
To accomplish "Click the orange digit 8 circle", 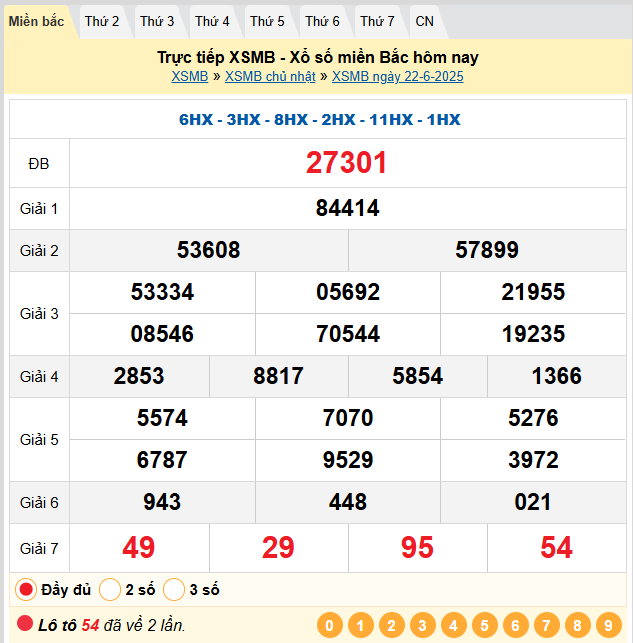I will pos(578,625).
